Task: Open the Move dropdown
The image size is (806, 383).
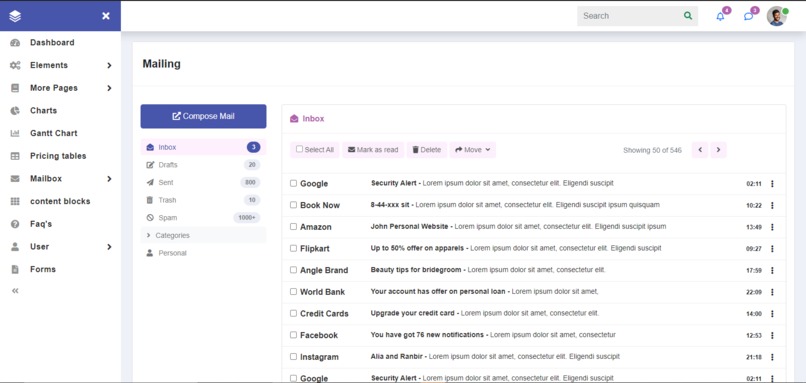Action: tap(473, 150)
